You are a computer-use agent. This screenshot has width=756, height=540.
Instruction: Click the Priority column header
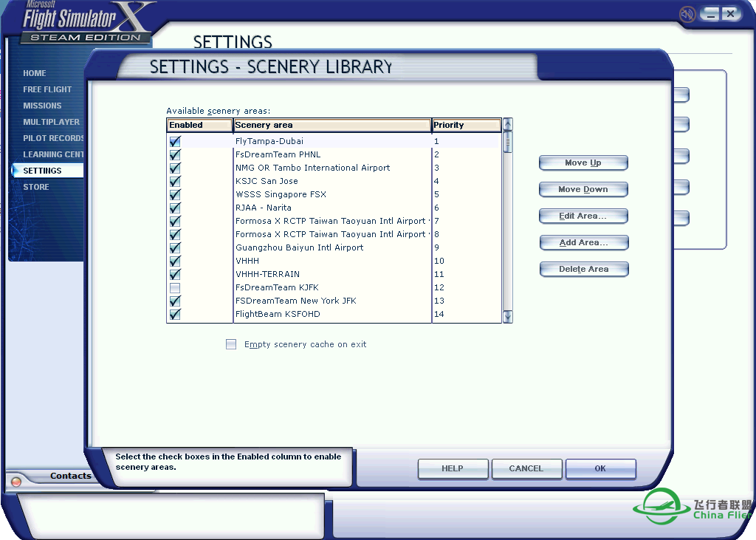pos(465,126)
